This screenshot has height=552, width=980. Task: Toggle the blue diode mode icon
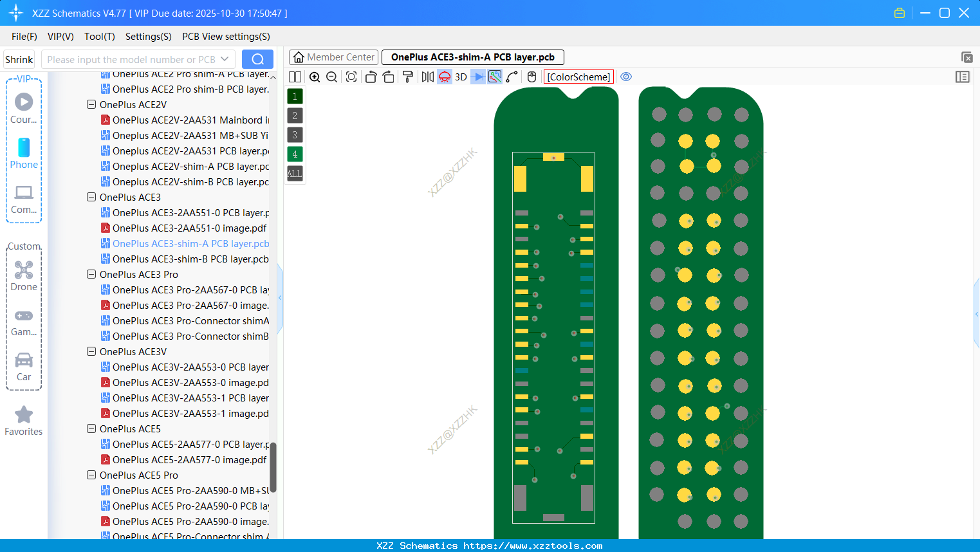477,77
